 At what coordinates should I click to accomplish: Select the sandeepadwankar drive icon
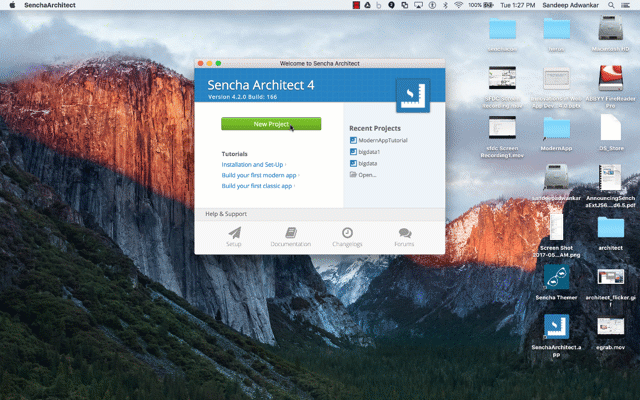pos(556,177)
